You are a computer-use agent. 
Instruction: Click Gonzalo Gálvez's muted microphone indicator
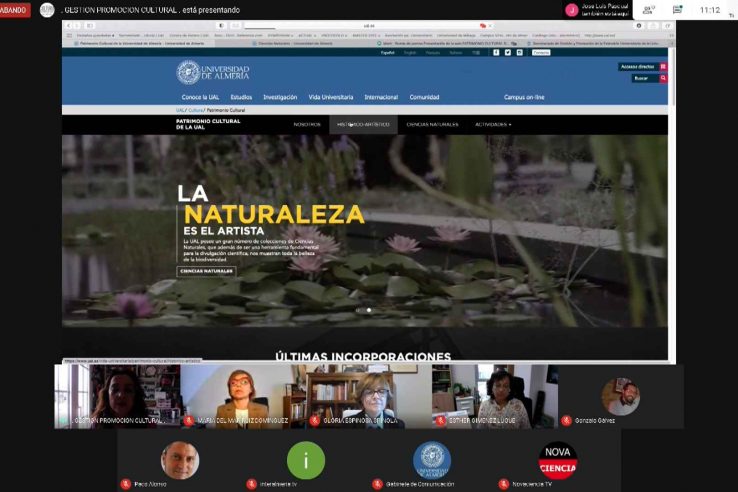click(566, 421)
